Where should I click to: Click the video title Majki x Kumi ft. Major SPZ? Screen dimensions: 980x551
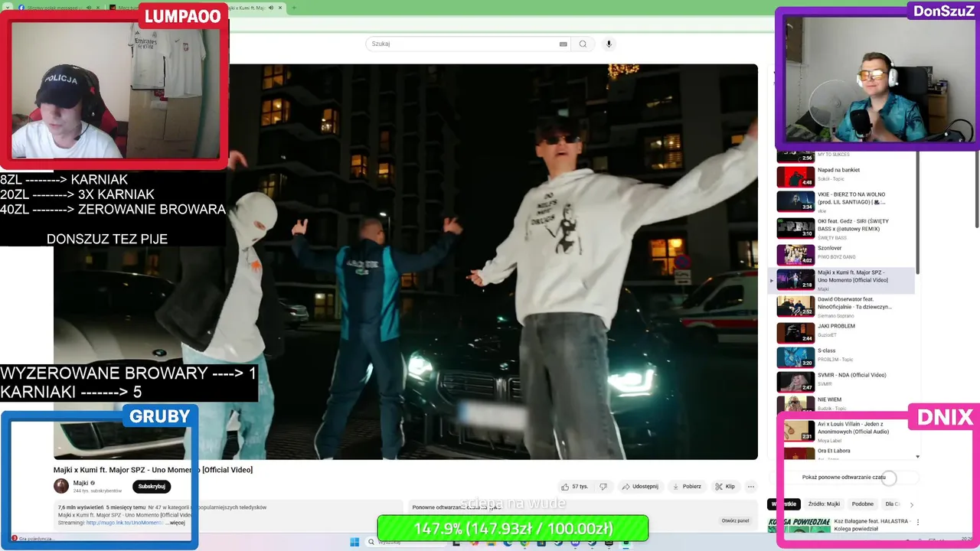(153, 470)
